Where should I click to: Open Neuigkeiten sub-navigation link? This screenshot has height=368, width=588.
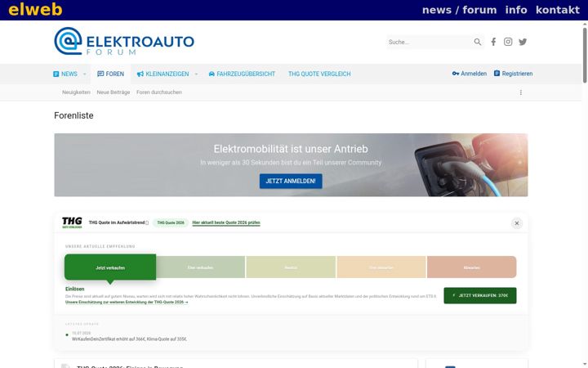pyautogui.click(x=76, y=92)
